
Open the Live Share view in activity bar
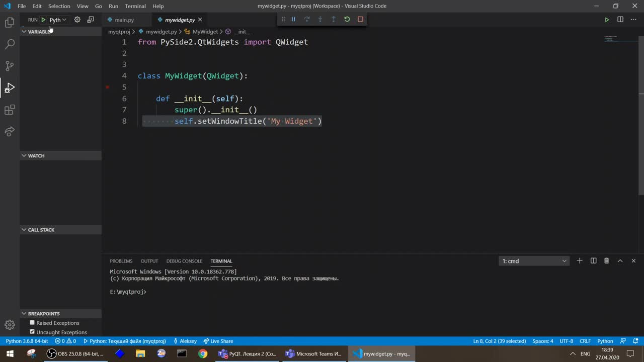10,132
